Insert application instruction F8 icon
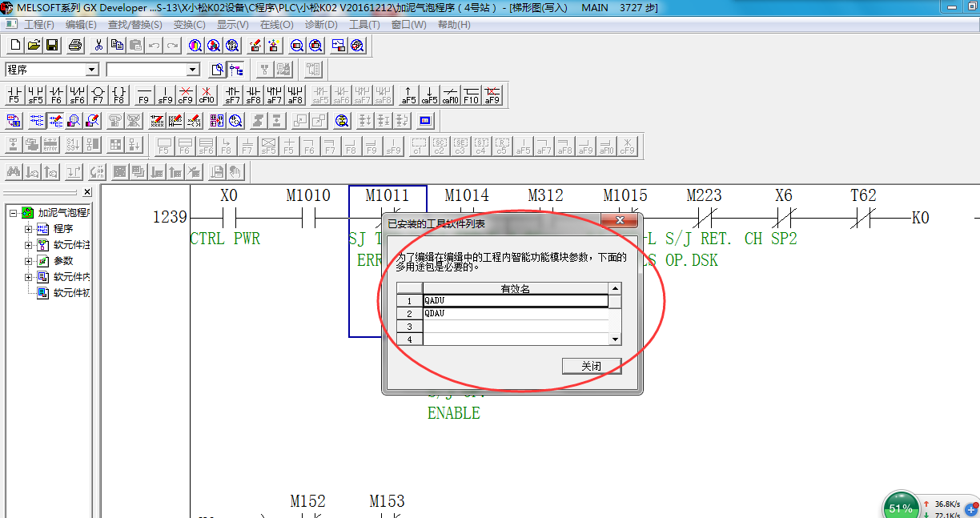980x518 pixels. [118, 95]
